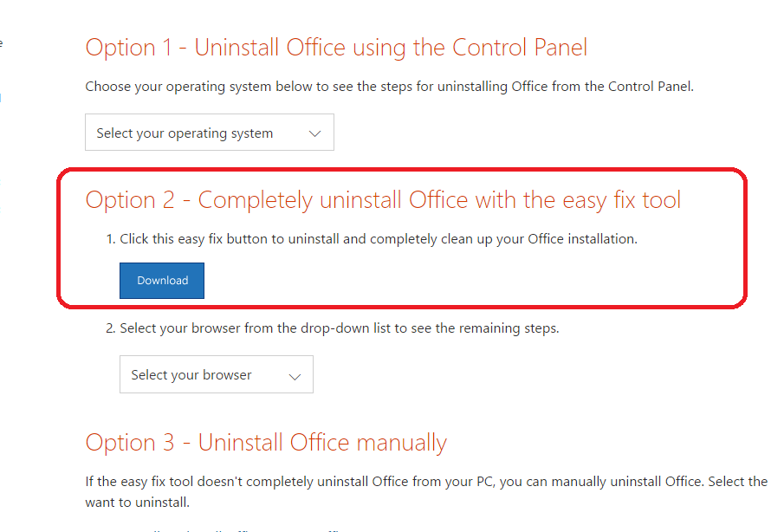
Task: Click "Control Panel" in the Option 1 heading
Action: click(522, 48)
